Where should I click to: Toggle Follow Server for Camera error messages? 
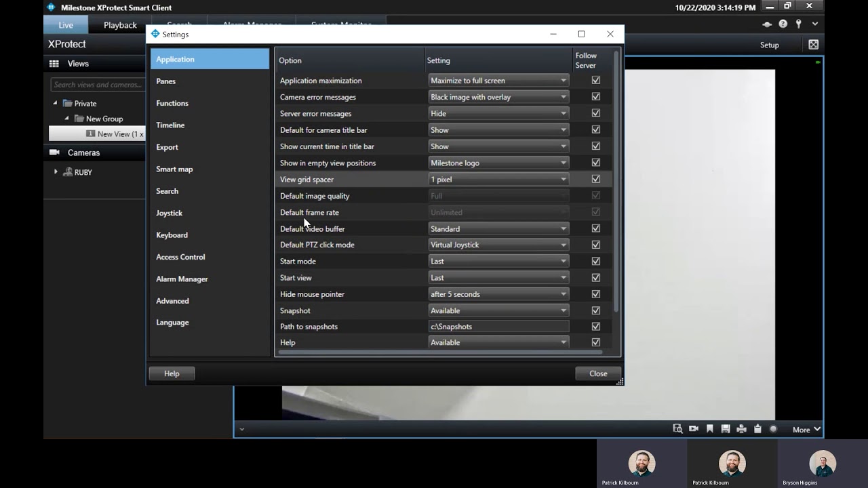click(596, 97)
